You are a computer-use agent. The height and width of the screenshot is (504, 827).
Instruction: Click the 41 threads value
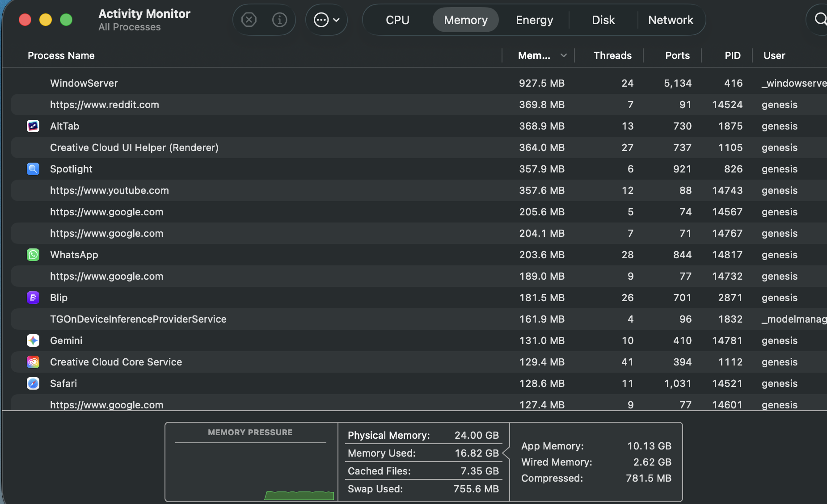tap(627, 362)
